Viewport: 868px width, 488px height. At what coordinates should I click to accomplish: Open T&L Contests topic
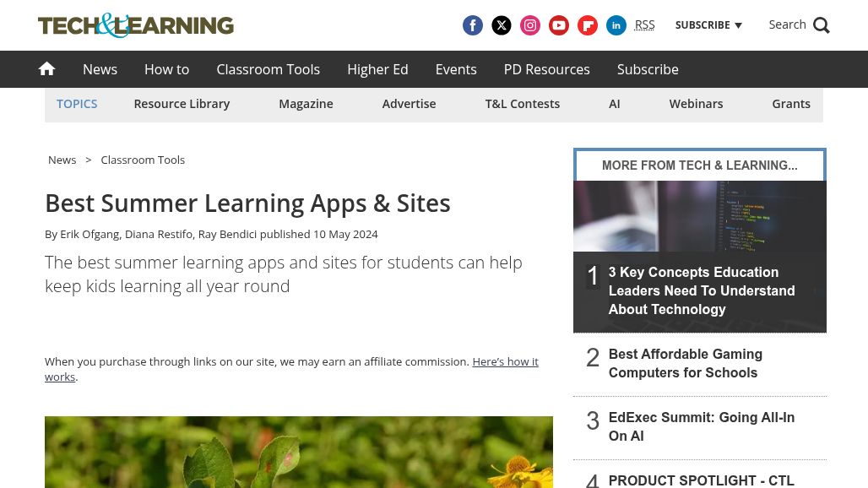click(522, 104)
